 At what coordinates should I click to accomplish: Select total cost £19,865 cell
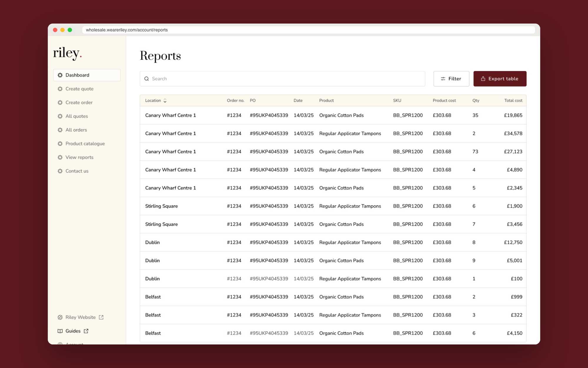click(x=513, y=115)
